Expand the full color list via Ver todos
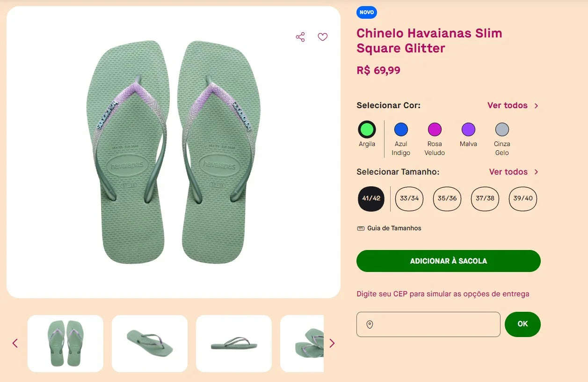Image resolution: width=588 pixels, height=382 pixels. pyautogui.click(x=508, y=105)
